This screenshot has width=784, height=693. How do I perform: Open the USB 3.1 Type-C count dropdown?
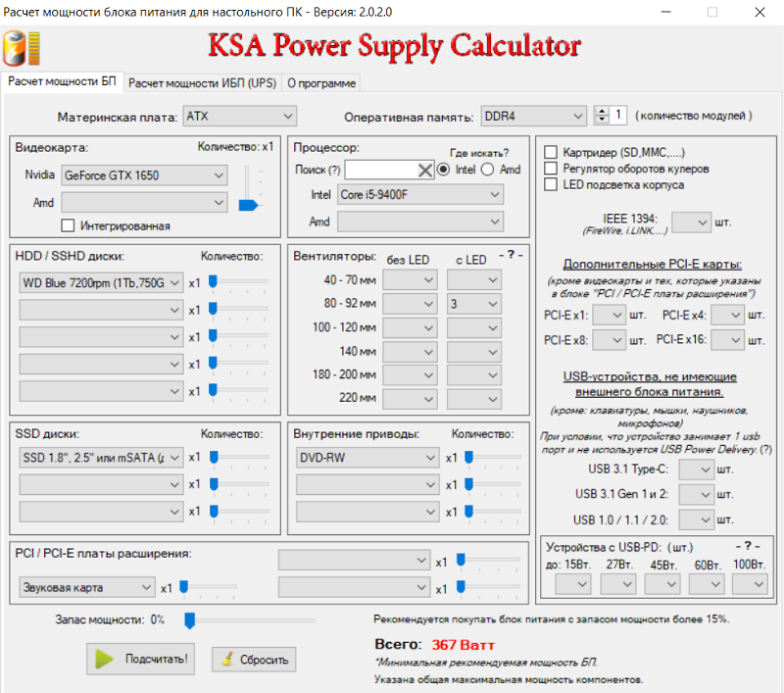click(x=697, y=470)
